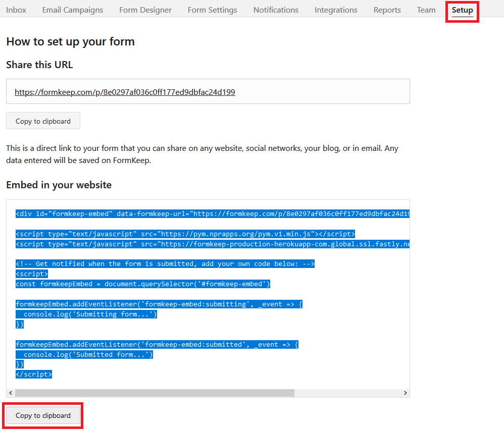Screen dimensions: 504x430
Task: Click the 'Share this URL' heading
Action: tap(39, 65)
